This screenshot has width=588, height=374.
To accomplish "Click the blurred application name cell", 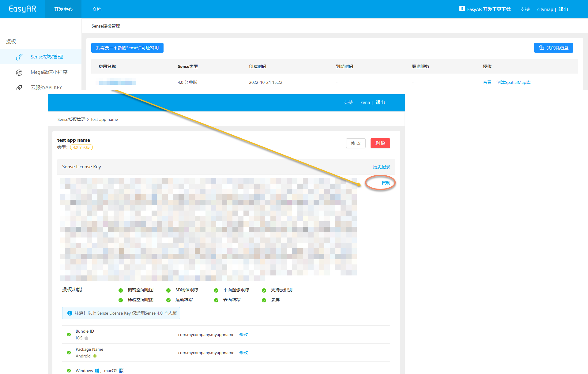I will point(117,82).
